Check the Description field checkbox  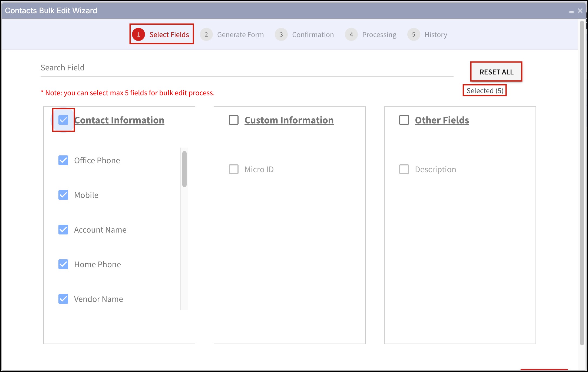click(x=404, y=169)
